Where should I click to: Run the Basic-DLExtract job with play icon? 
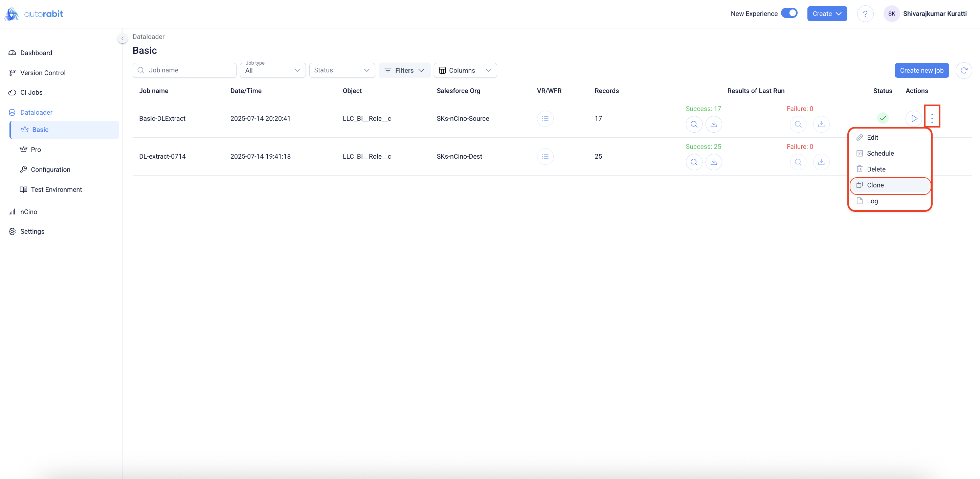(913, 118)
